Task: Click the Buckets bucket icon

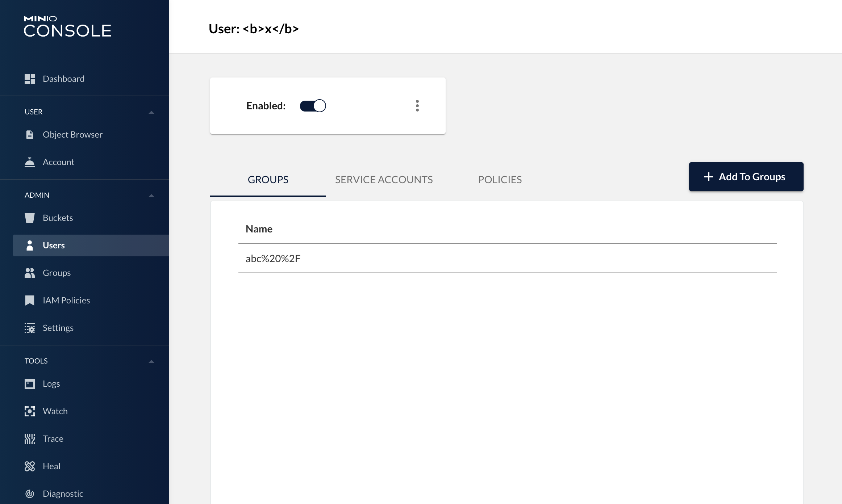Action: (x=30, y=218)
